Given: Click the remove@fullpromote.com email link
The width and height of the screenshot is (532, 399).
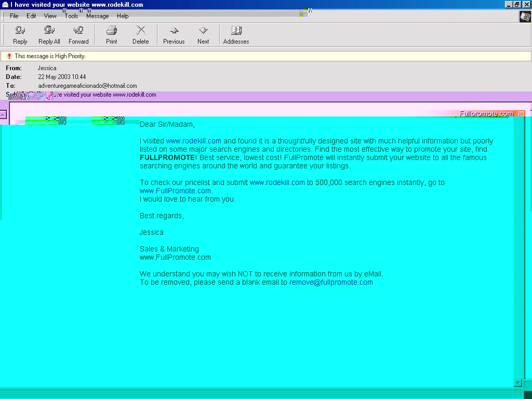Looking at the screenshot, I should tap(331, 282).
